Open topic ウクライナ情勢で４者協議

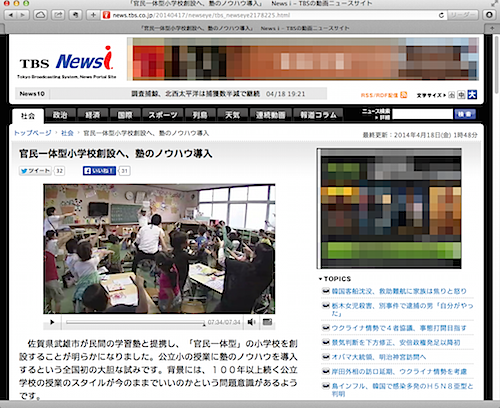(399, 328)
